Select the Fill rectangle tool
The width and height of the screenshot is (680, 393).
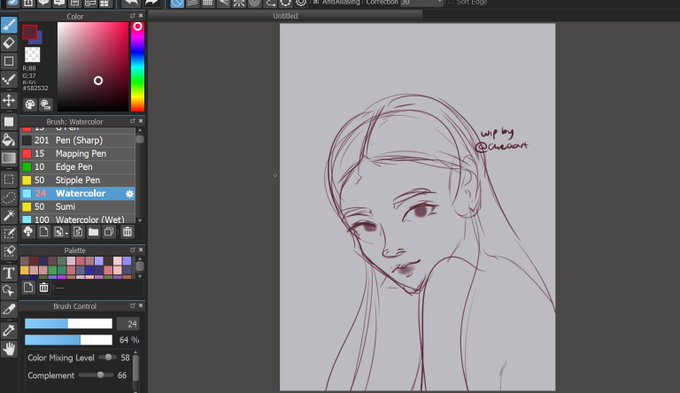(9, 122)
